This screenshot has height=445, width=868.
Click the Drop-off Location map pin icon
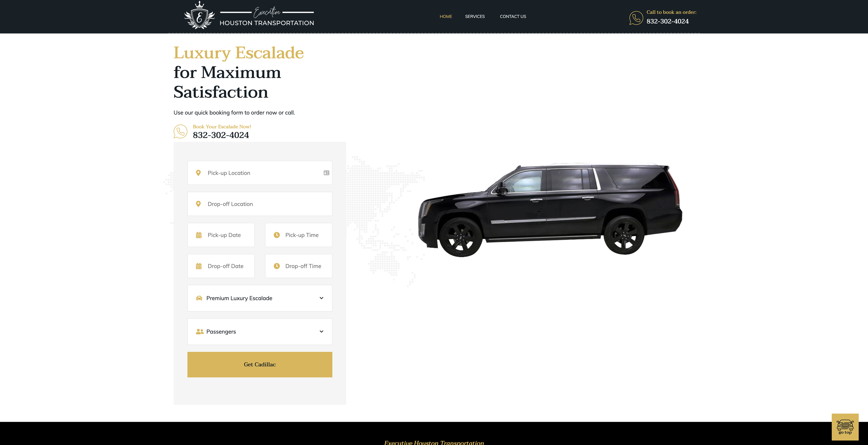(198, 204)
